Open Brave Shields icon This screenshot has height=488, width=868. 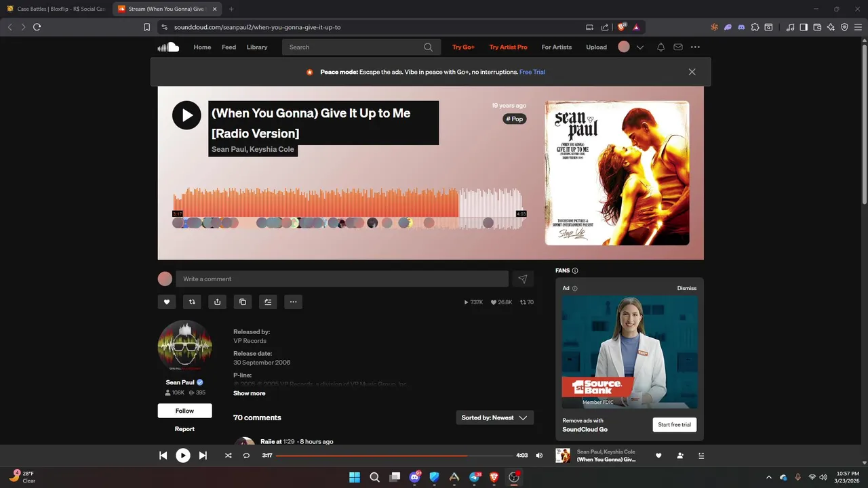point(621,27)
